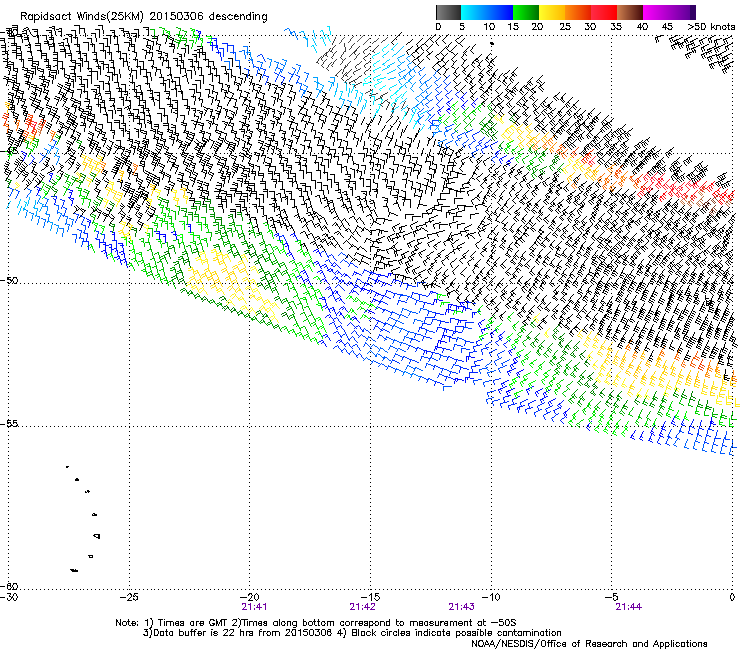Click the -55 latitude axis label

tap(9, 424)
